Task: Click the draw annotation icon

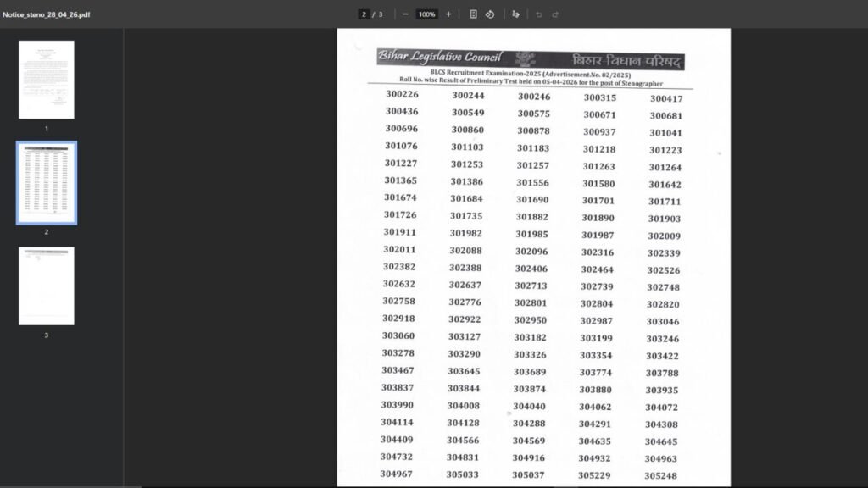Action: click(x=516, y=14)
